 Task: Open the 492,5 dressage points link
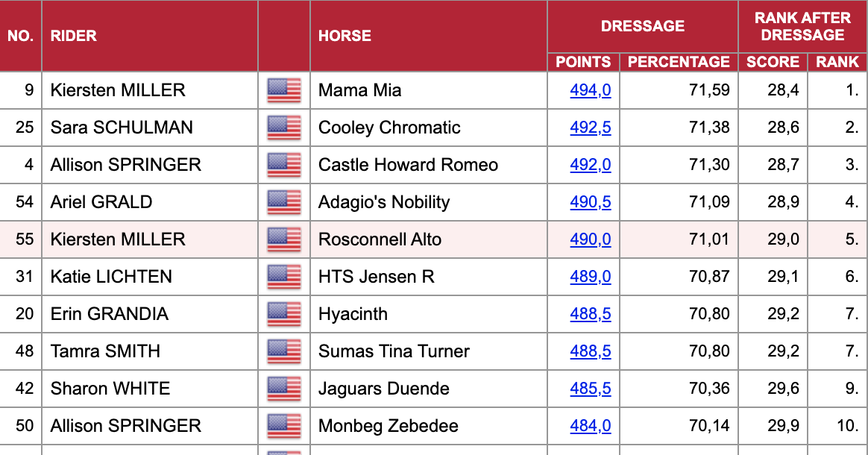click(591, 128)
